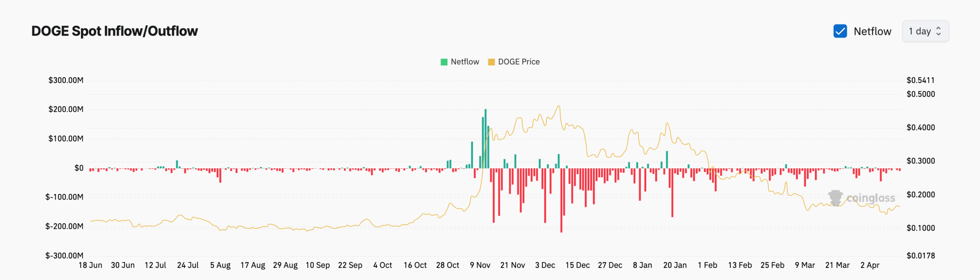Click the yellow DOGE Price legend swatch
980x280 pixels.
click(491, 62)
